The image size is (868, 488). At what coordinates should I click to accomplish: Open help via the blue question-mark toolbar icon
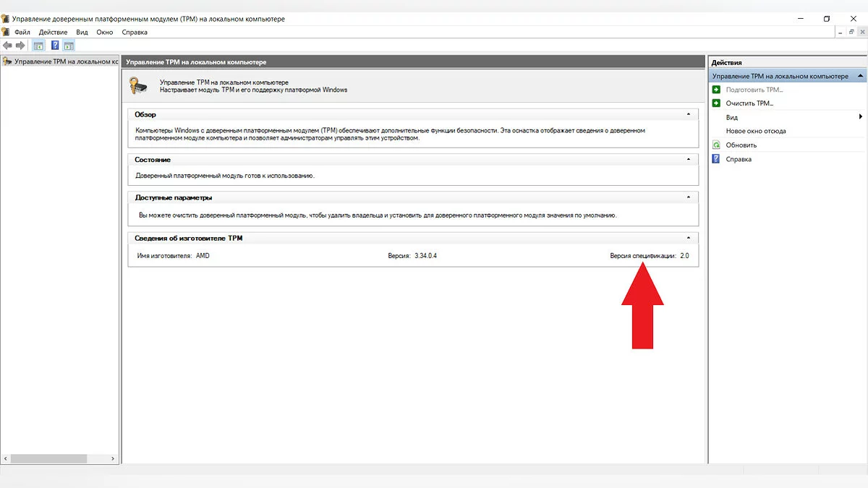pyautogui.click(x=55, y=46)
